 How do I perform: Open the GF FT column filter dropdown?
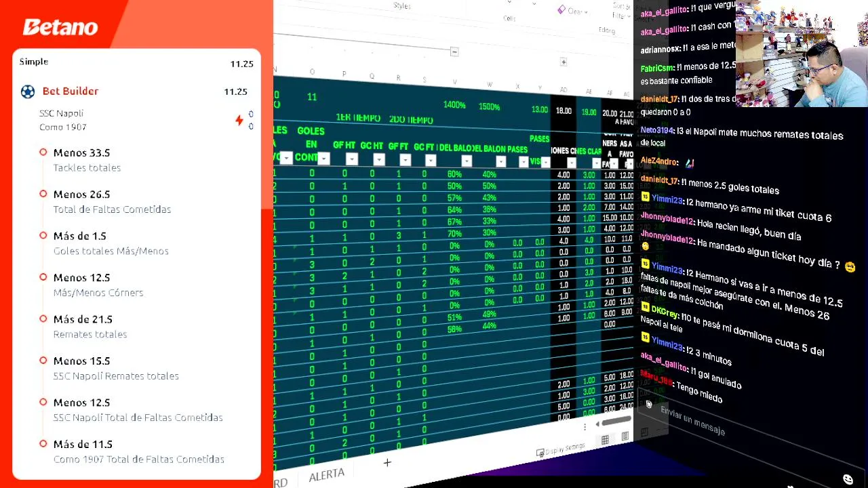(405, 160)
